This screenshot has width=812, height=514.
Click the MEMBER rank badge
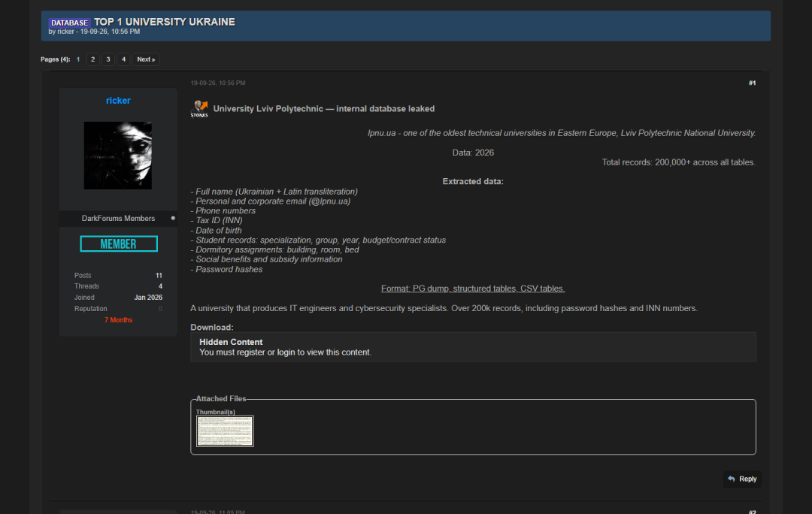(119, 243)
